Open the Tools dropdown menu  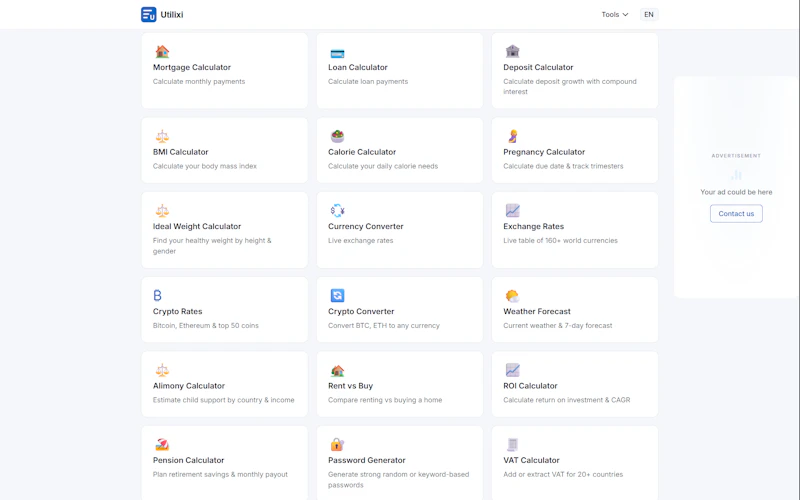pyautogui.click(x=614, y=14)
